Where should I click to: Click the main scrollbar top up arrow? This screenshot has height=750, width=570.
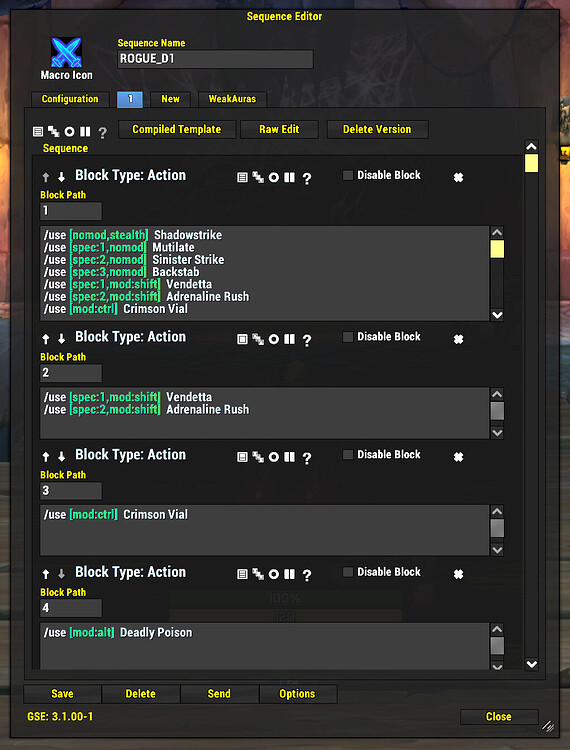click(531, 146)
